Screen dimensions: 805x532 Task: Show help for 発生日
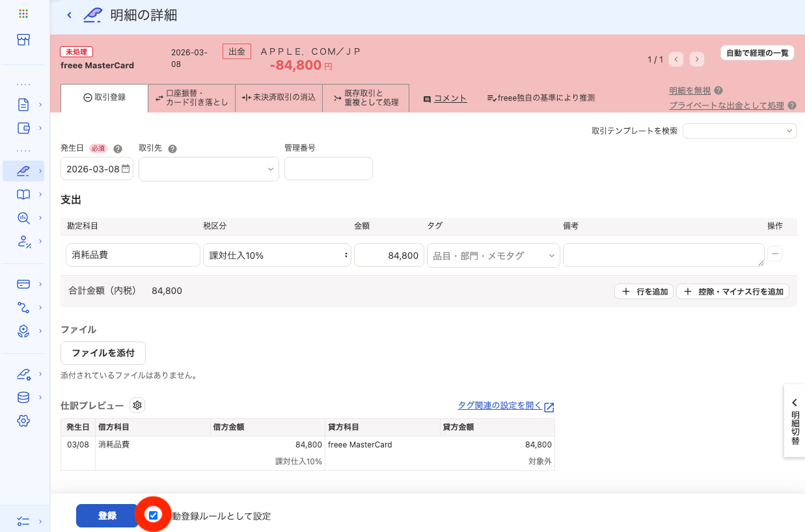tap(118, 148)
